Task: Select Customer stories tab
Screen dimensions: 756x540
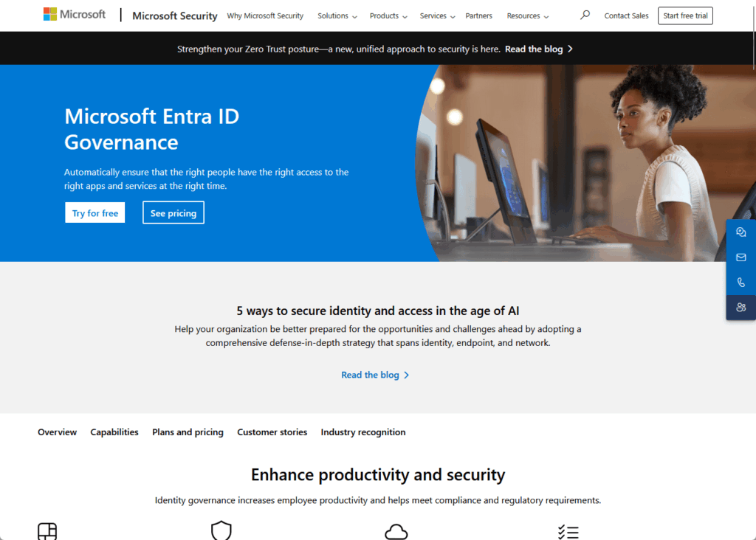Action: (272, 432)
